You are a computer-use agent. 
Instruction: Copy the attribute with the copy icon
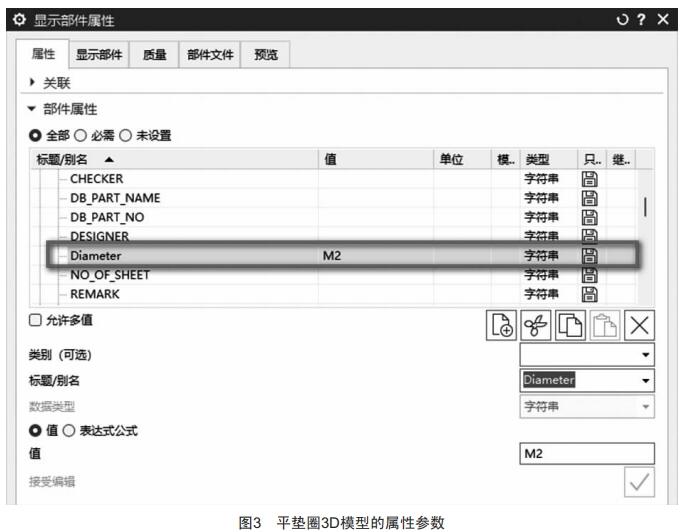pyautogui.click(x=570, y=325)
